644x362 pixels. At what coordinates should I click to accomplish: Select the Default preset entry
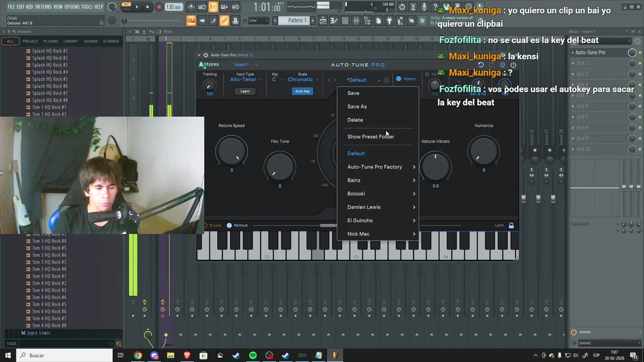377,153
